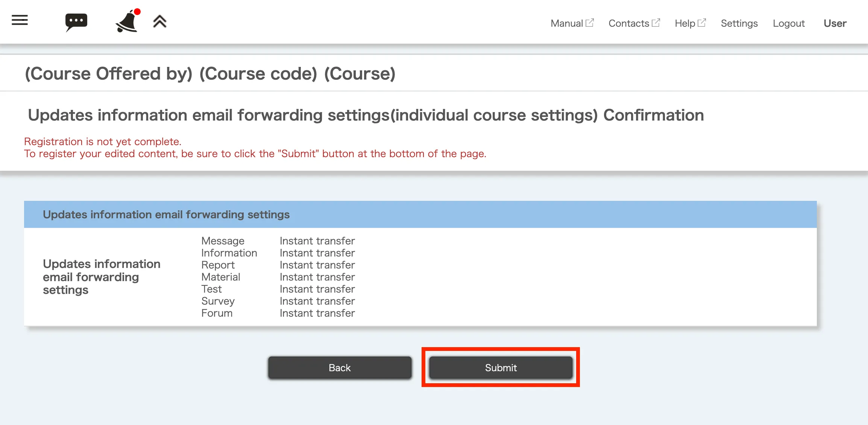Open the Contacts link
This screenshot has height=425, width=868.
628,23
